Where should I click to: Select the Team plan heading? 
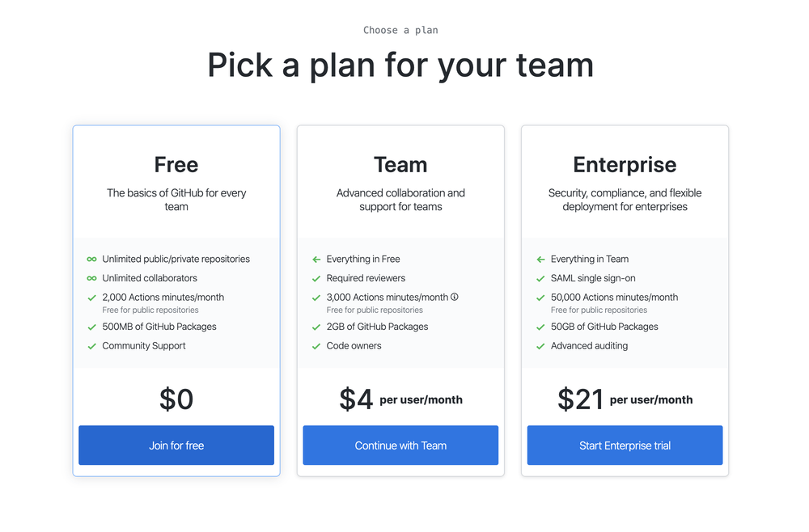click(400, 165)
